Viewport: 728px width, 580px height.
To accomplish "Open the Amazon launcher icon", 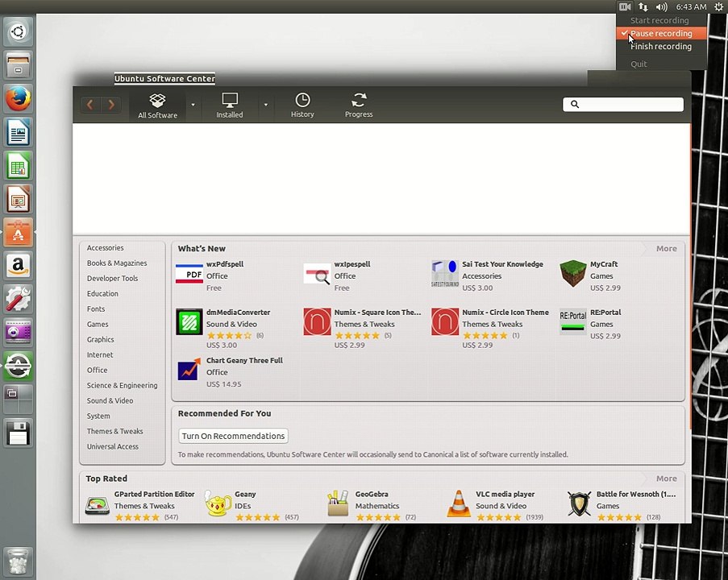I will pos(18,265).
